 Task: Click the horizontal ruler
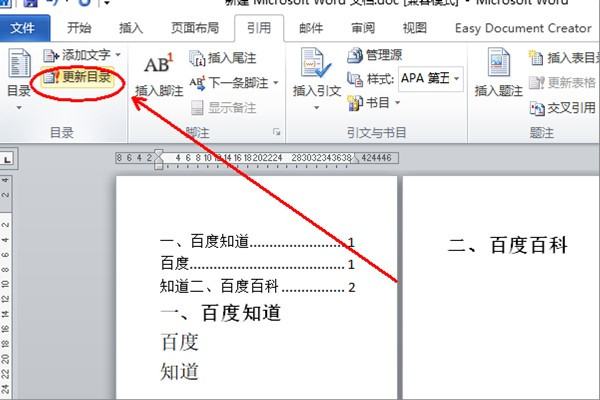tap(257, 158)
